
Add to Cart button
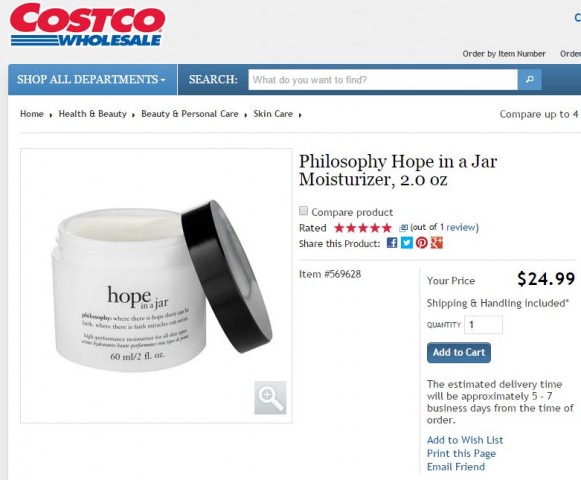point(459,352)
